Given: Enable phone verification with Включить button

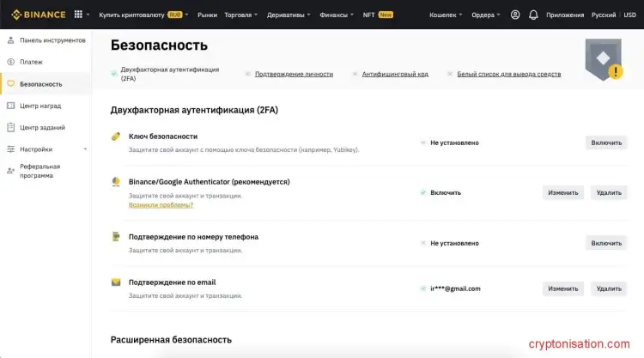Looking at the screenshot, I should click(x=606, y=243).
